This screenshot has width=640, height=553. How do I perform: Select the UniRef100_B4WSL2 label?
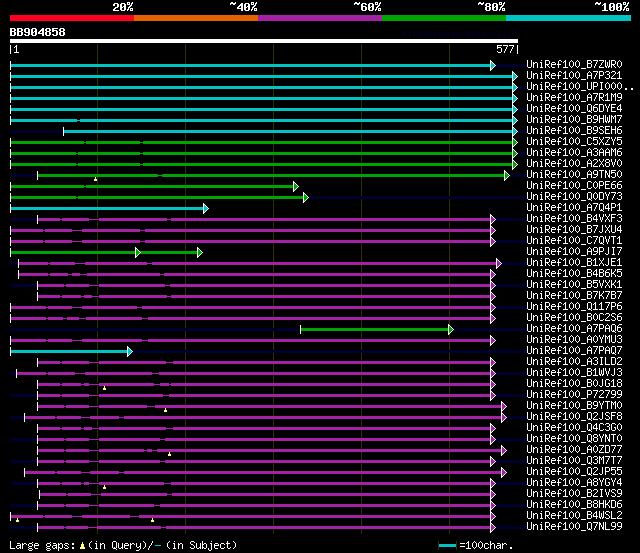coord(574,516)
